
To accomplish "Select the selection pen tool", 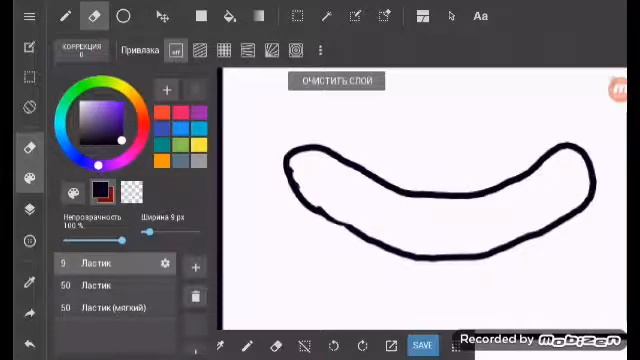I will point(355,16).
